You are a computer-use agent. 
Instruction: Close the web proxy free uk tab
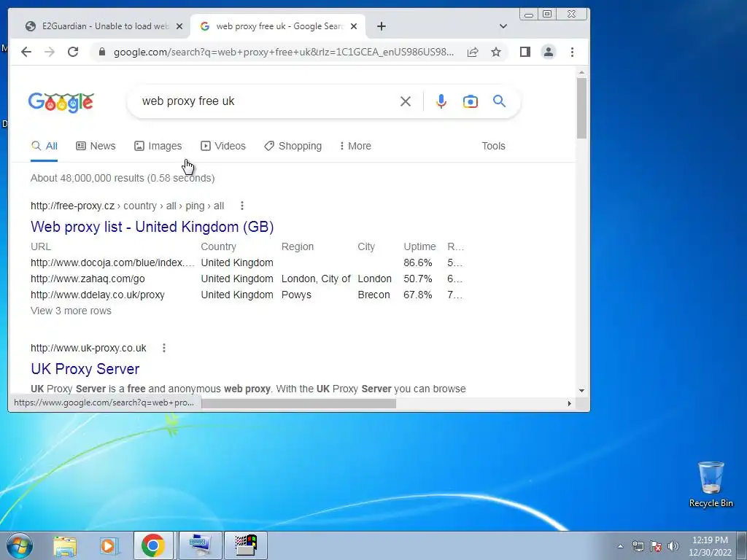pos(354,26)
